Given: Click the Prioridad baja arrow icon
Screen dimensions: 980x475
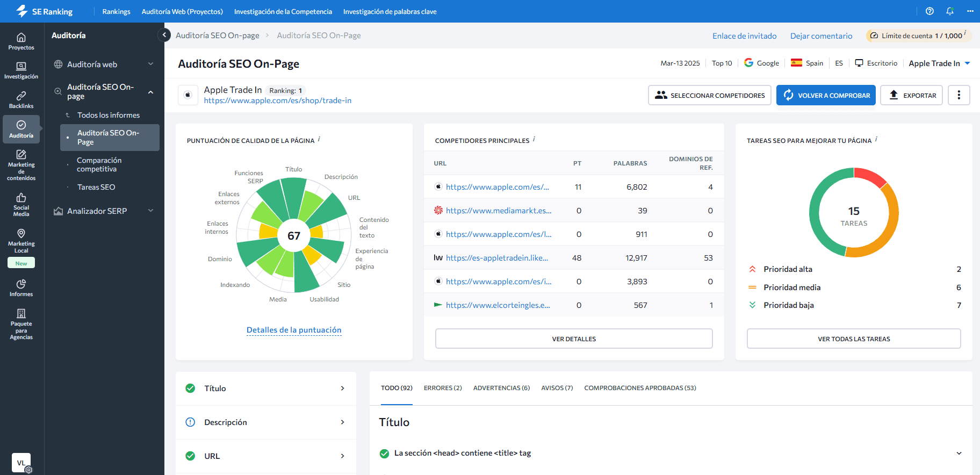Looking at the screenshot, I should (x=753, y=305).
